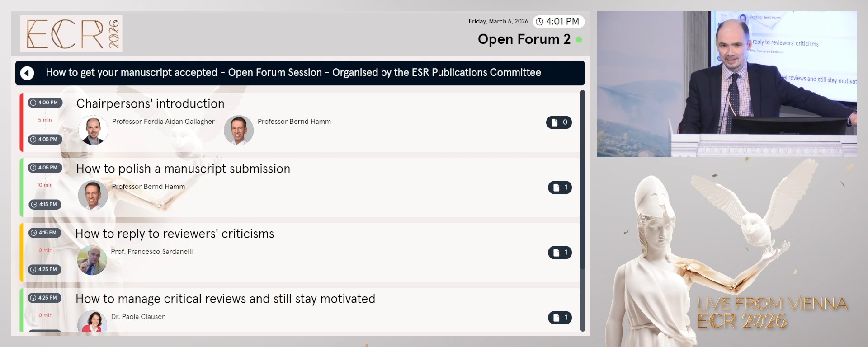868x347 pixels.
Task: Click Prof. Francesco Sardanelli's avatar
Action: pos(92,260)
